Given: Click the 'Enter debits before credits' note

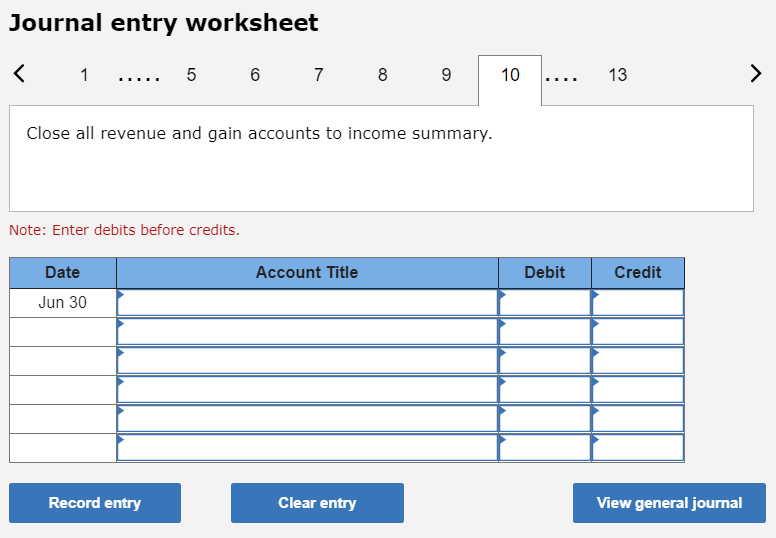Looking at the screenshot, I should 124,230.
